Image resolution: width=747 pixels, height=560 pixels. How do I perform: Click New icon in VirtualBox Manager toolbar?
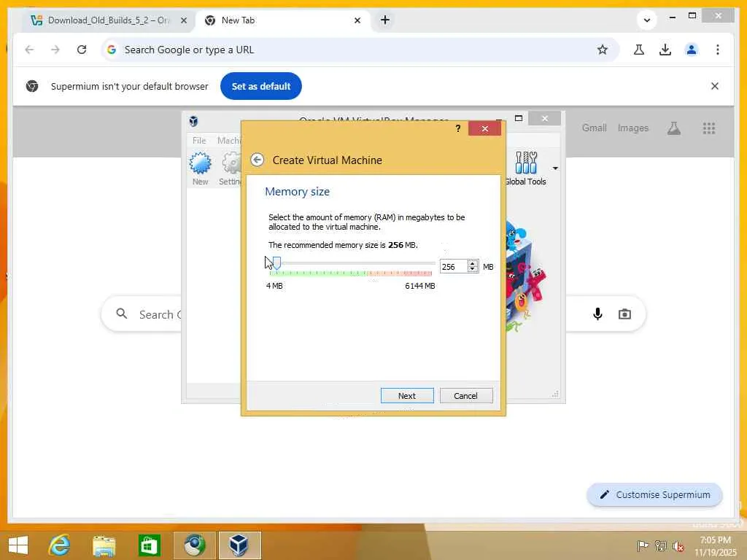point(200,168)
